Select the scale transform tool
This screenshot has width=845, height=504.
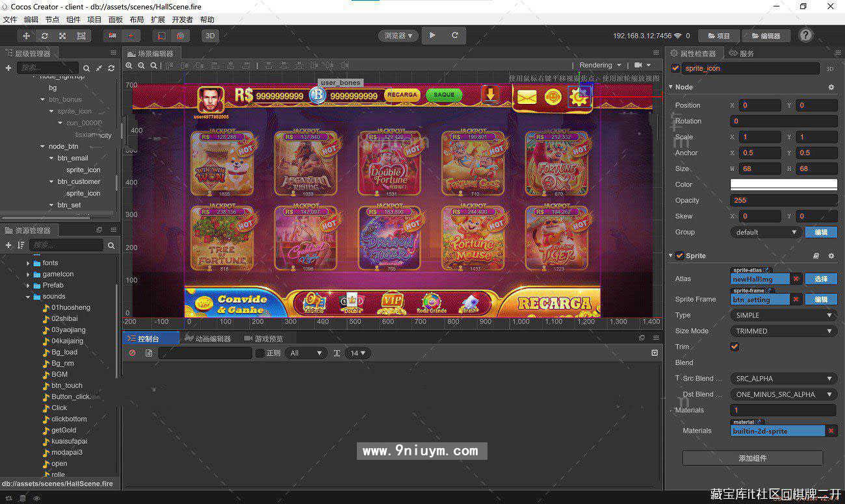tap(62, 36)
